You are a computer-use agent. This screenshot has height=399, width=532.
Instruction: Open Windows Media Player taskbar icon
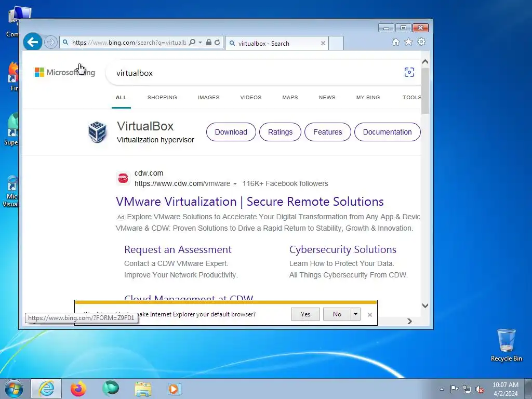tap(175, 389)
